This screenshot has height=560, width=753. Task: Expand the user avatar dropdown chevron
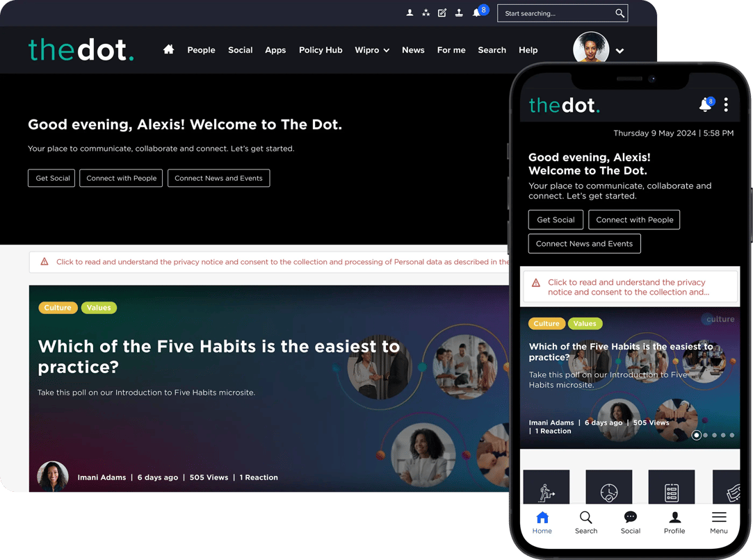coord(620,51)
